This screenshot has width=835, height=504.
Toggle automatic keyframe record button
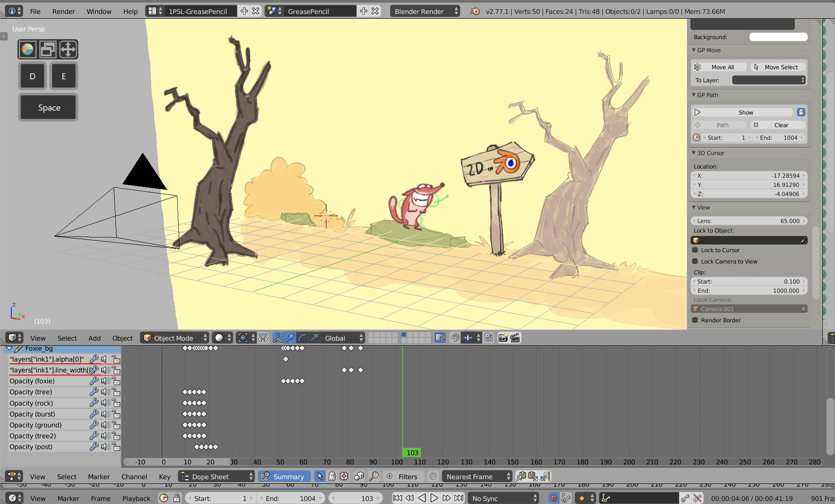pyautogui.click(x=554, y=498)
